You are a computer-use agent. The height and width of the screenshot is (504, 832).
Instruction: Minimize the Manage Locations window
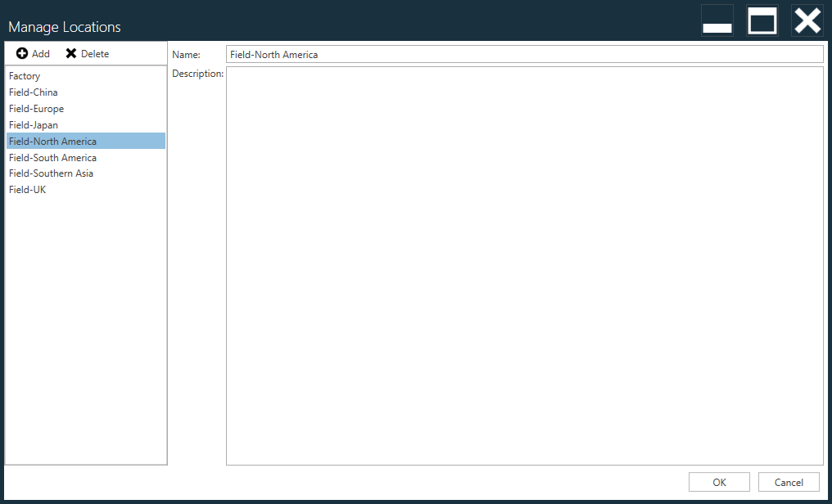coord(717,20)
